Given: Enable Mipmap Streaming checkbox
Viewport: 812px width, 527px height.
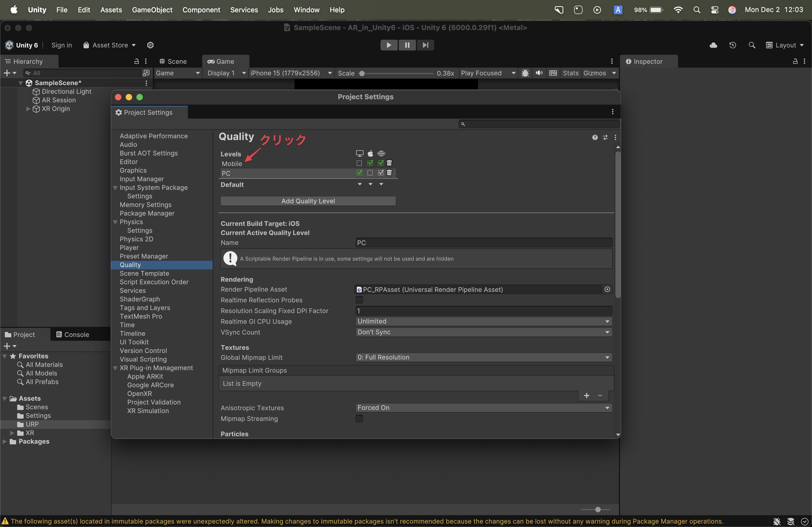Looking at the screenshot, I should pos(359,419).
